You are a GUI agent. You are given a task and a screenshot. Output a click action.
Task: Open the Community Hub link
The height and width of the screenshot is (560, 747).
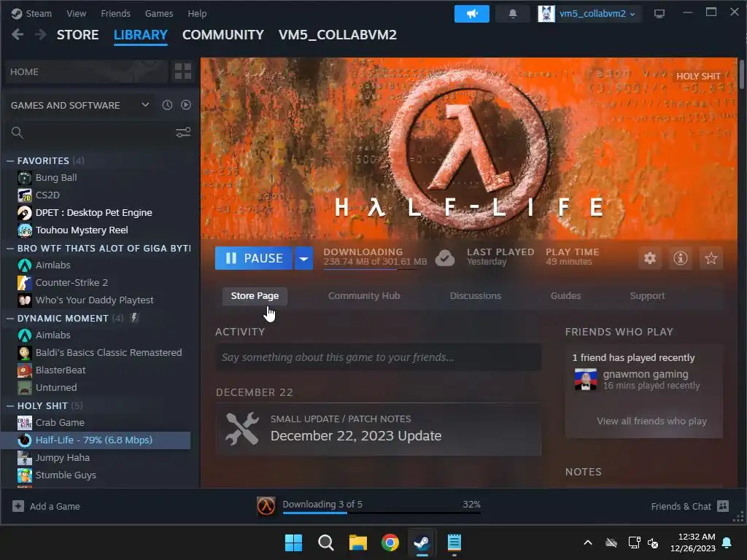[x=364, y=296]
